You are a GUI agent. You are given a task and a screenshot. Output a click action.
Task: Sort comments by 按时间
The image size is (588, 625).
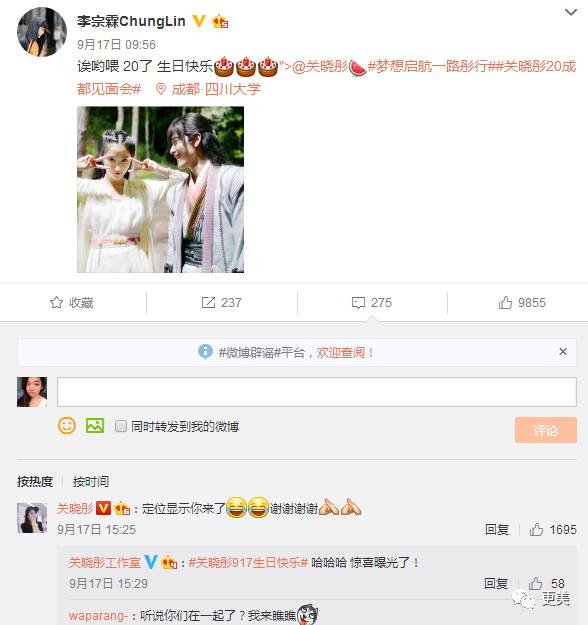(91, 482)
